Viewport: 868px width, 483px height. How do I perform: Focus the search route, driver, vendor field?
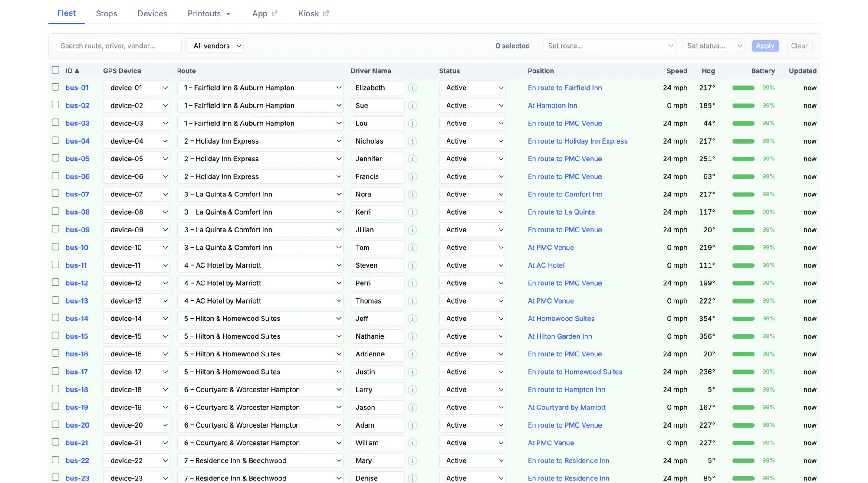(x=118, y=46)
